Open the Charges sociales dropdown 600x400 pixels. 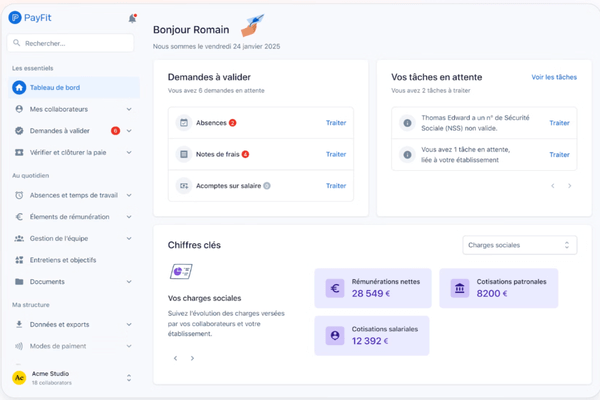click(520, 245)
